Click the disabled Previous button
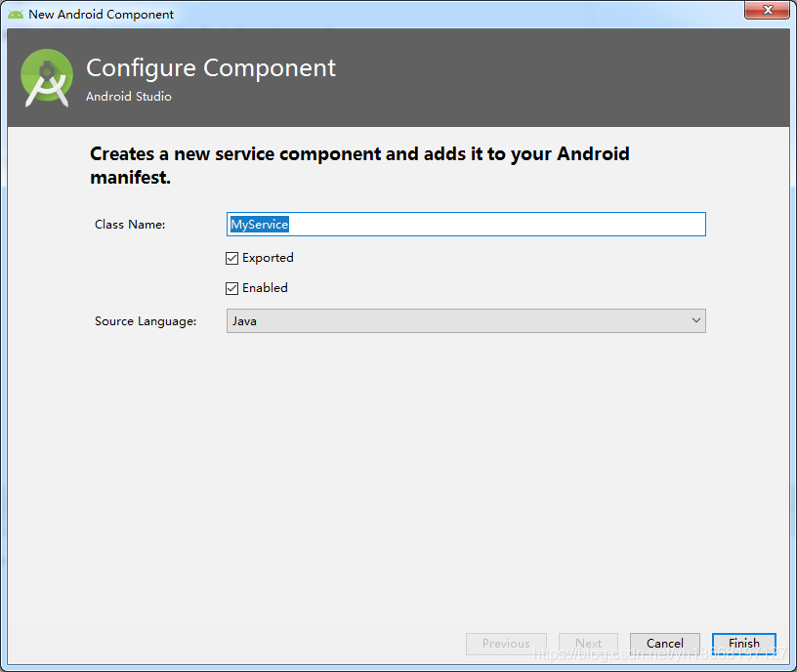 [506, 644]
